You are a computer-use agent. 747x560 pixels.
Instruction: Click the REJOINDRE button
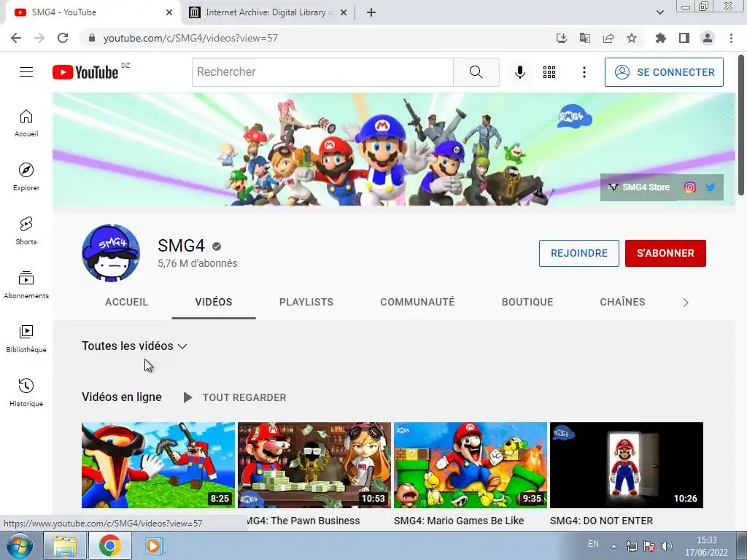click(x=578, y=253)
